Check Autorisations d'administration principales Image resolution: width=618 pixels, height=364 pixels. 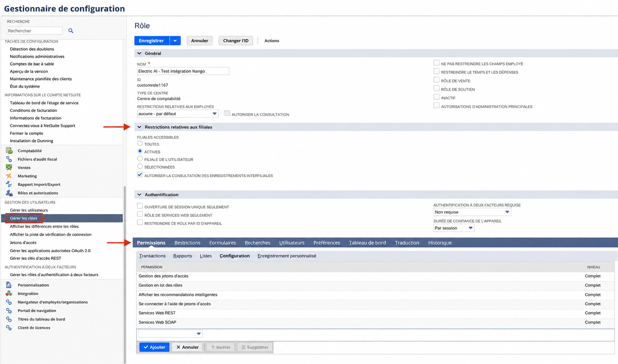click(436, 105)
